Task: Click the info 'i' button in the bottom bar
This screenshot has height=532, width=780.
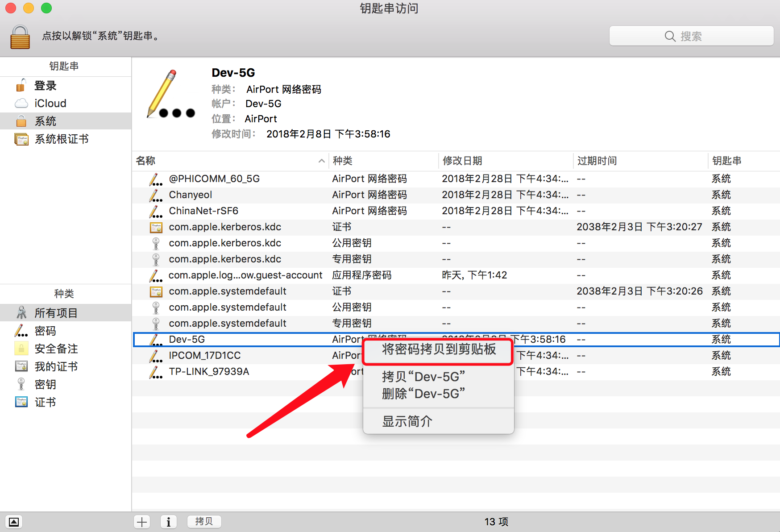Action: click(x=168, y=522)
